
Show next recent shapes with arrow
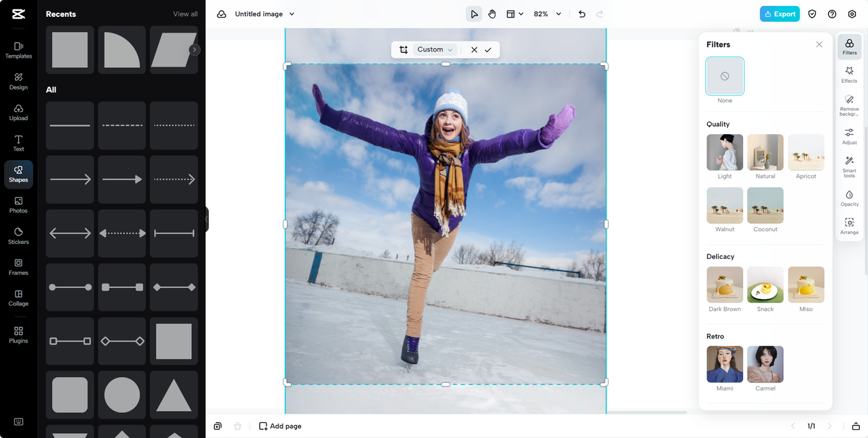pyautogui.click(x=195, y=49)
